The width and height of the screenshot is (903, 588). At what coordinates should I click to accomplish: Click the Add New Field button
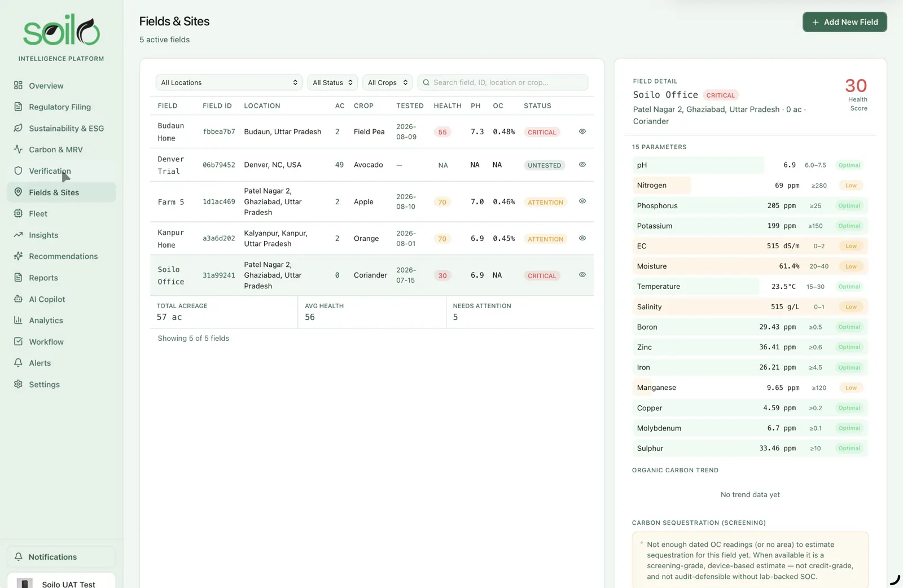(844, 22)
